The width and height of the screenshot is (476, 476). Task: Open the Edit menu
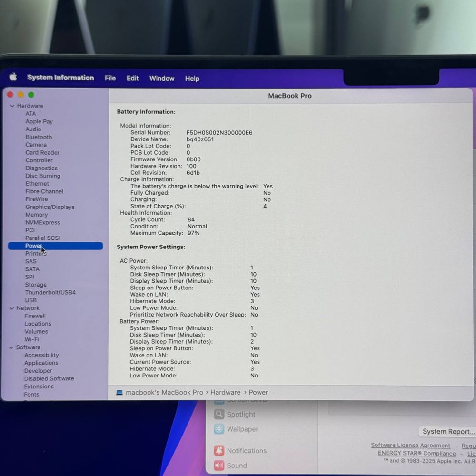(132, 79)
